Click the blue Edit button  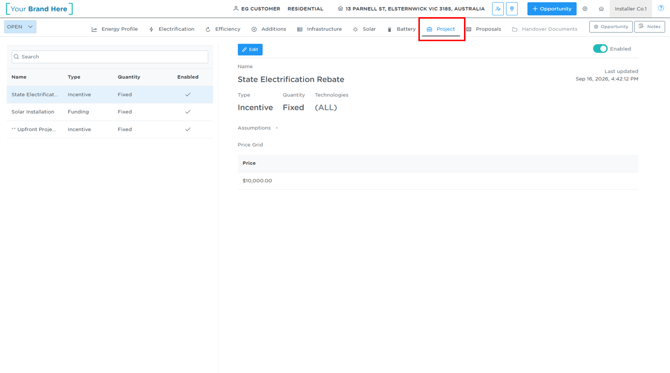pos(250,50)
